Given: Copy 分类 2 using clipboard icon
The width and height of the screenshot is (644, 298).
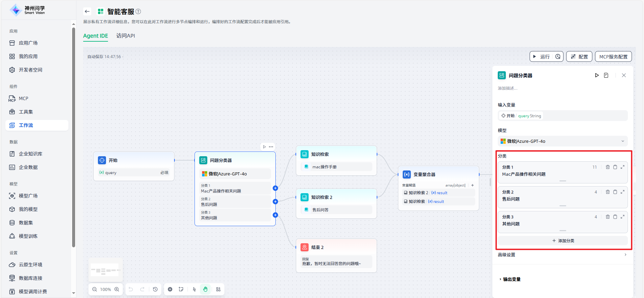Looking at the screenshot, I should (615, 192).
